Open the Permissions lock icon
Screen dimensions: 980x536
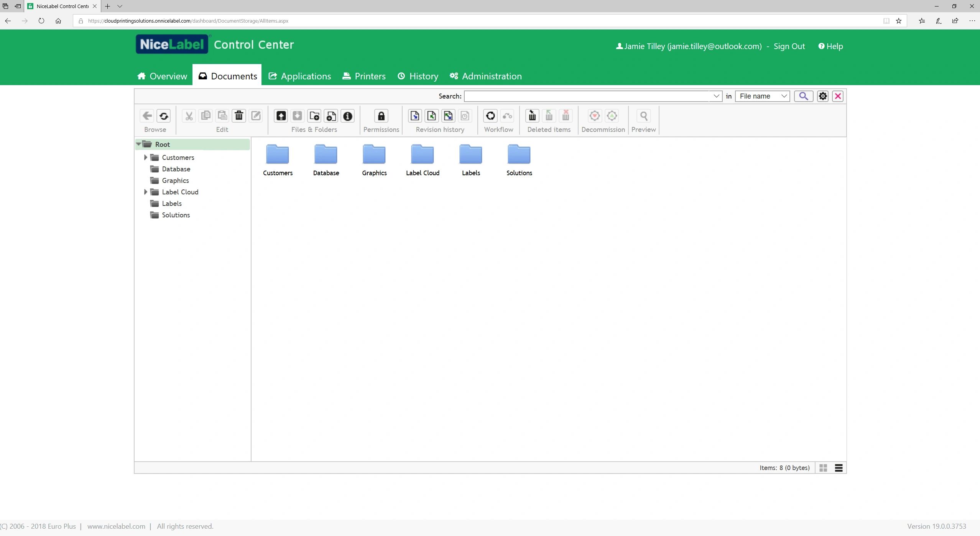381,116
